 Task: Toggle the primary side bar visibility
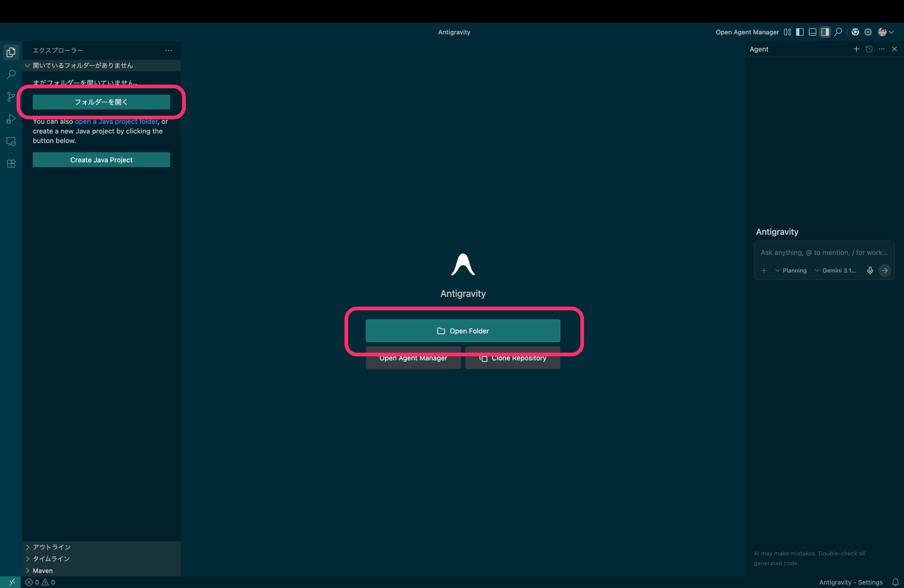[800, 32]
